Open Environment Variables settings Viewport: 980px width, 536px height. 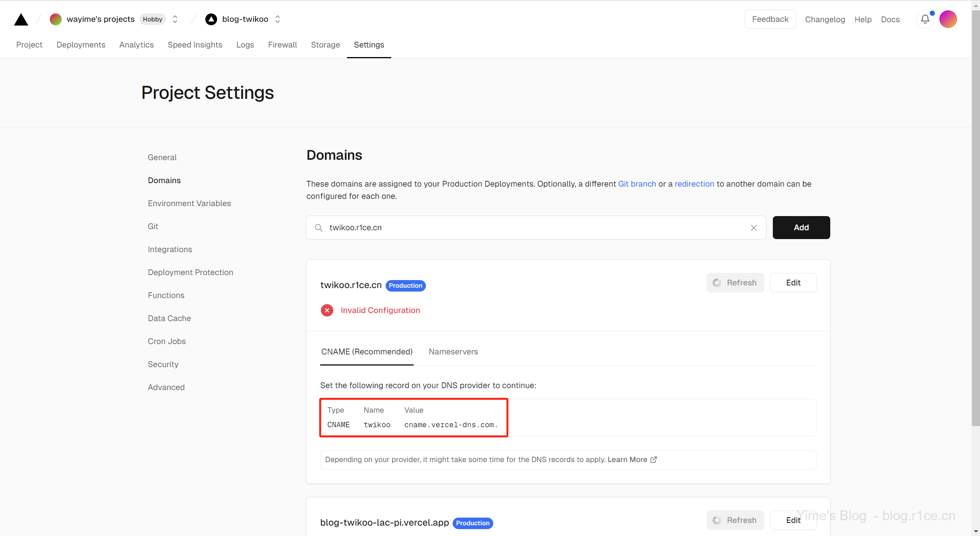tap(189, 203)
